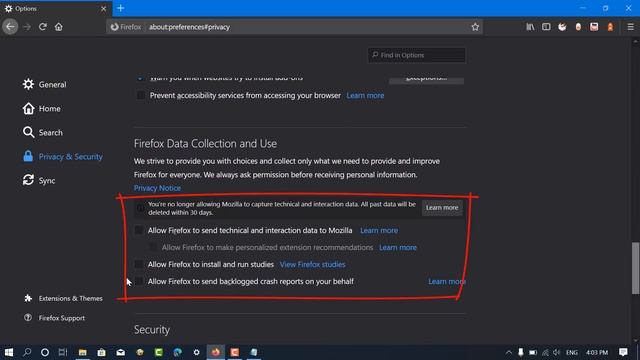This screenshot has height=360, width=640.
Task: Bookmark this page with the star
Action: [x=475, y=27]
